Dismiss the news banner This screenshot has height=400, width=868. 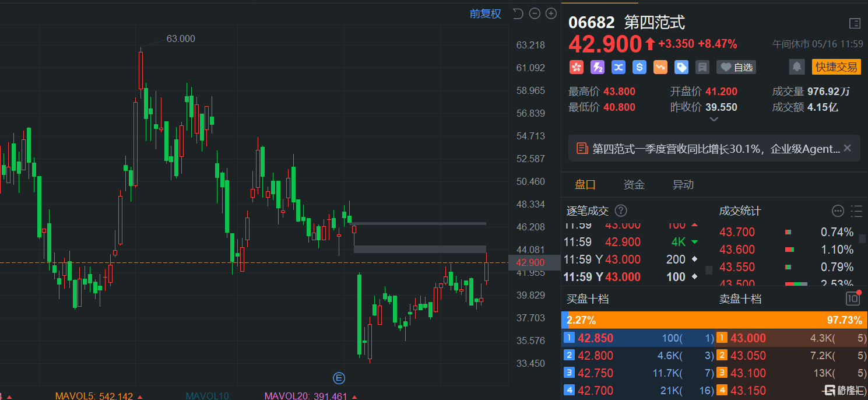pyautogui.click(x=848, y=148)
